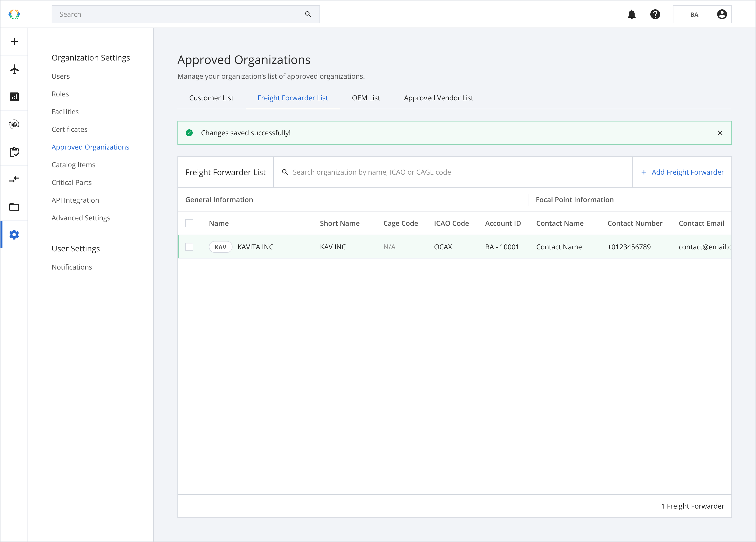Click the Contact Number column header
The width and height of the screenshot is (756, 542).
click(x=635, y=223)
